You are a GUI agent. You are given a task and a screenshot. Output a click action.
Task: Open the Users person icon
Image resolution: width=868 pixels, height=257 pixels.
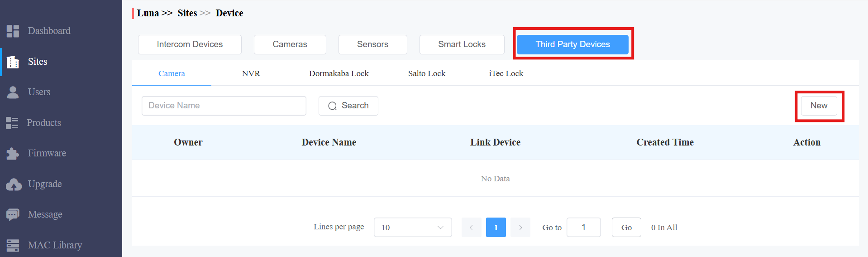(13, 92)
